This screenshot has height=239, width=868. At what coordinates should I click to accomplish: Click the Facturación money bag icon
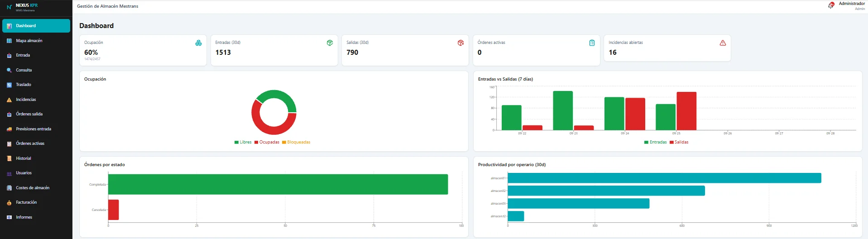coord(9,202)
